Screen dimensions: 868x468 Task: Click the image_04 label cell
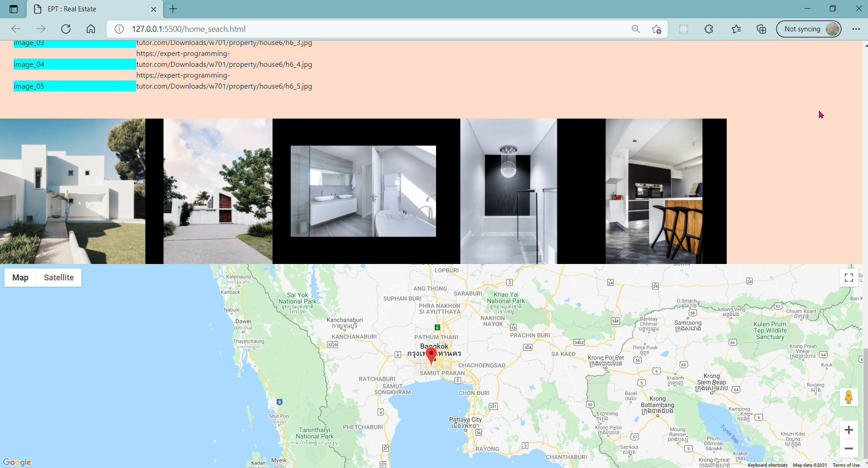[x=75, y=65]
